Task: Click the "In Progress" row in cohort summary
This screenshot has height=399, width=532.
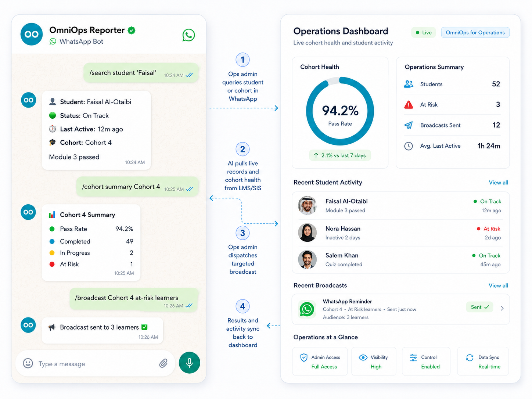Action: 91,253
